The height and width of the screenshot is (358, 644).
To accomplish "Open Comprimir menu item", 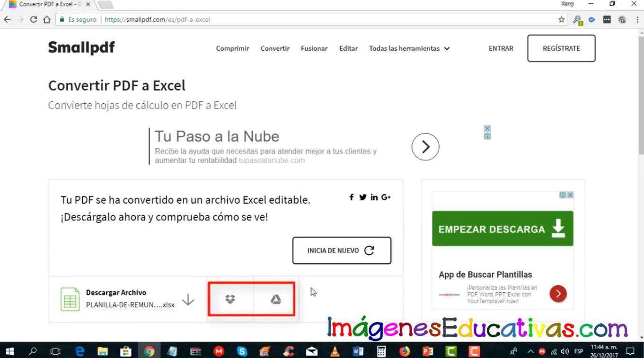I will click(x=232, y=48).
